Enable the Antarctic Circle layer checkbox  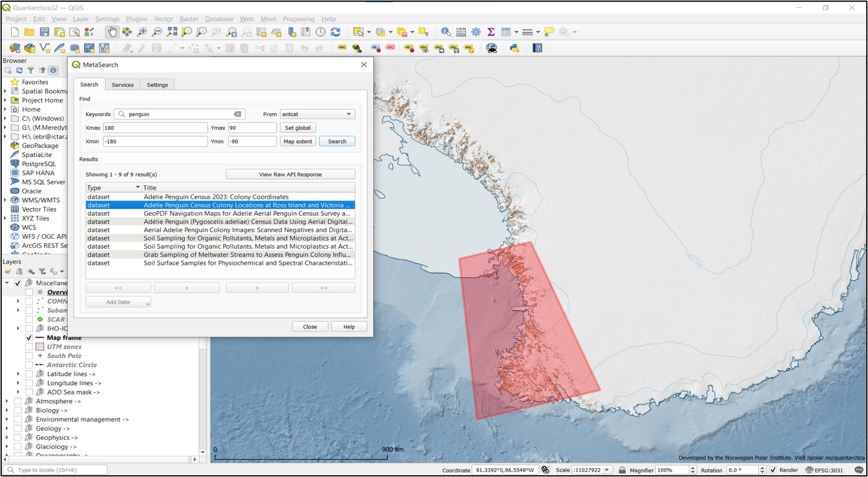29,365
